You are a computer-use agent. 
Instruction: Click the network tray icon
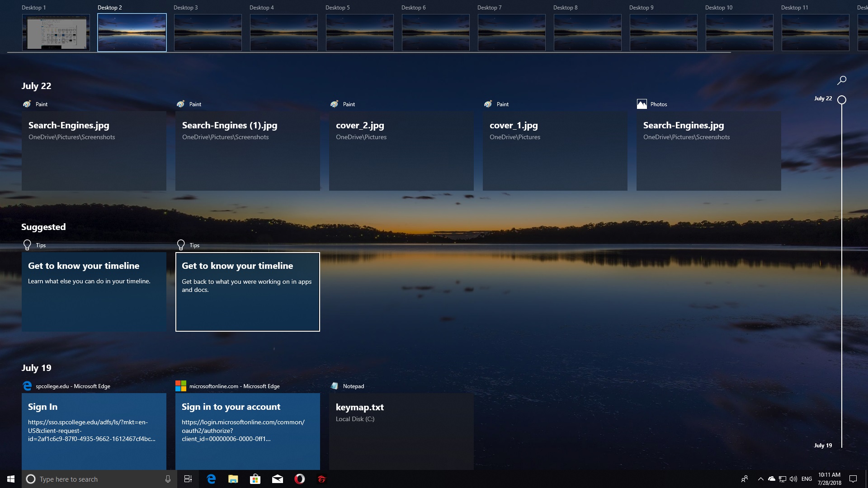coord(783,479)
